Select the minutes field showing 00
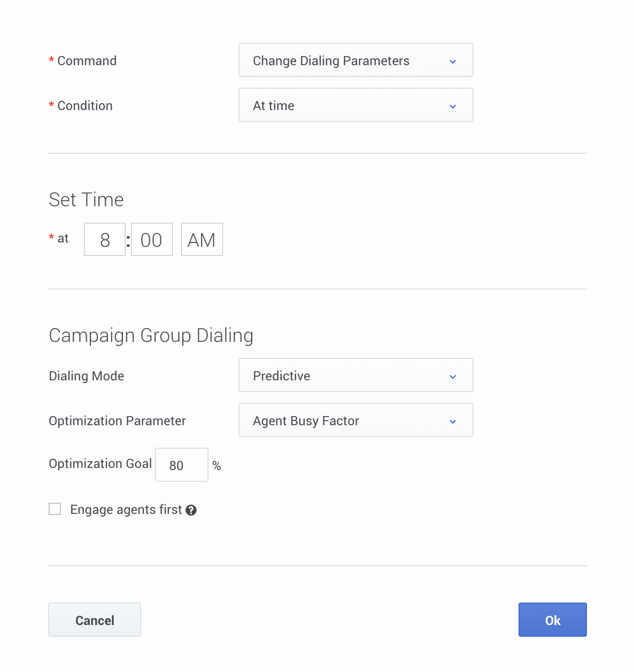 (x=151, y=240)
